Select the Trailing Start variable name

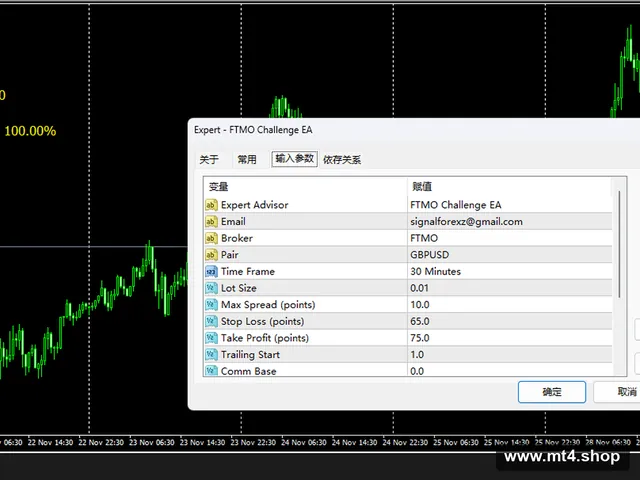[x=250, y=355]
